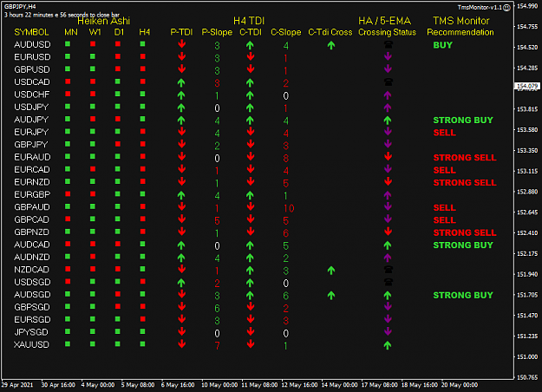Select the XAUUSD symbol
Screen dimensions: 542x392
coord(31,344)
